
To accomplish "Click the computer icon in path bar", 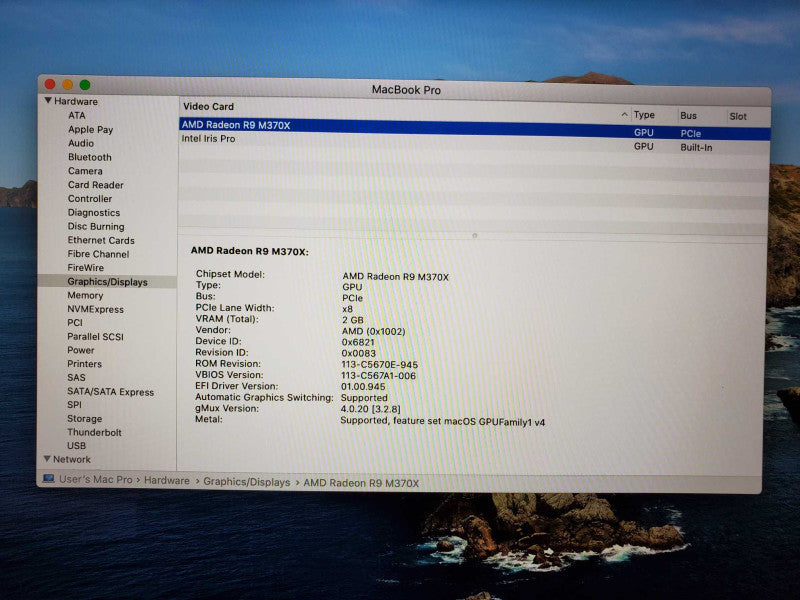I will tap(48, 479).
